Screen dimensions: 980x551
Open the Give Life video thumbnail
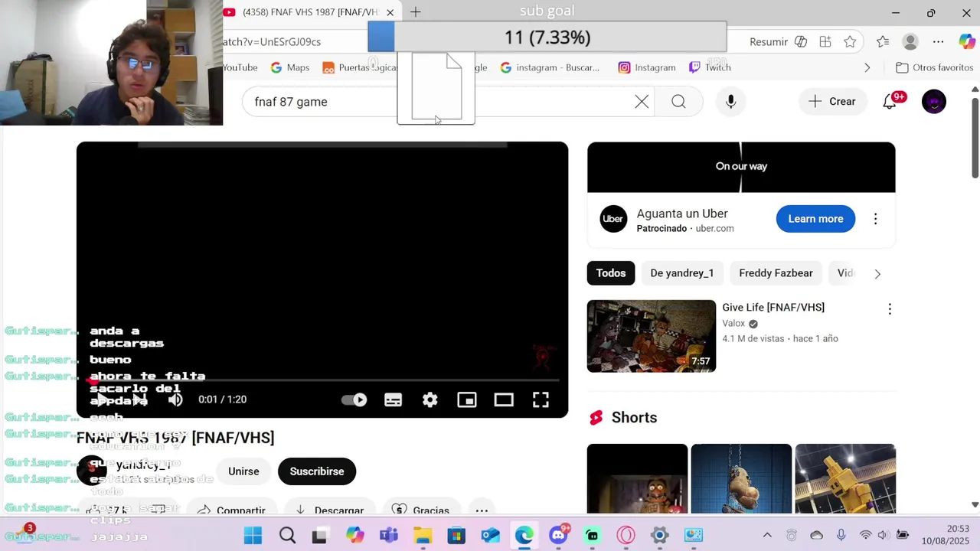coord(652,336)
